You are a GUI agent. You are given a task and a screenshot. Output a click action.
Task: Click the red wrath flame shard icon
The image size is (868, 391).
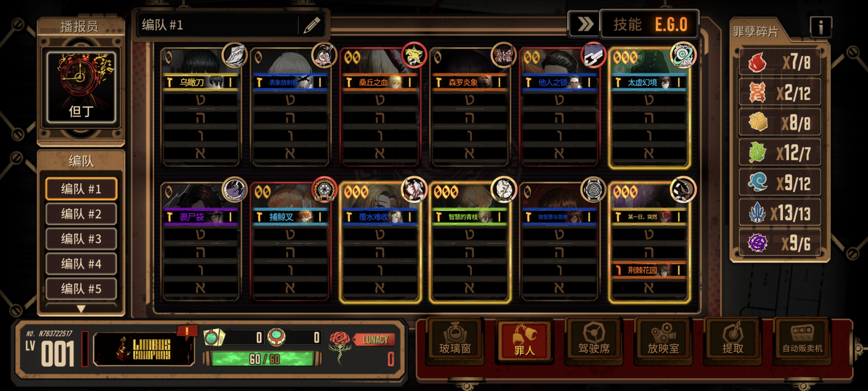coord(757,62)
